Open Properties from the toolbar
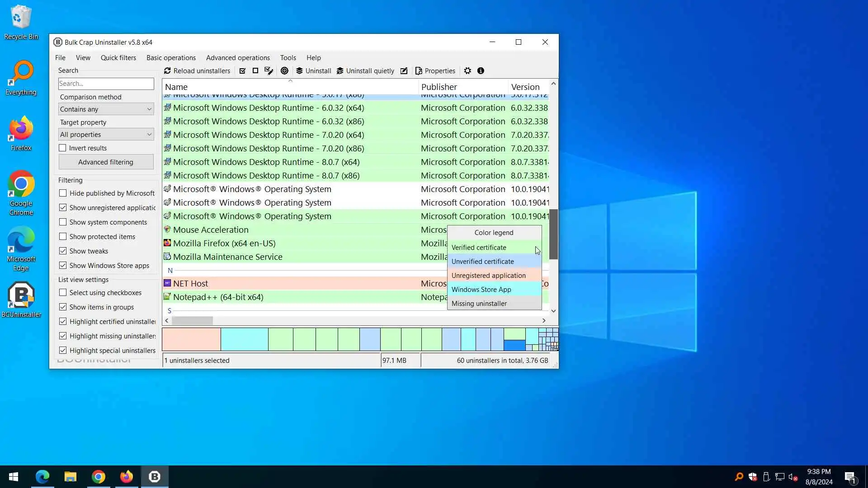This screenshot has height=488, width=868. tap(435, 71)
